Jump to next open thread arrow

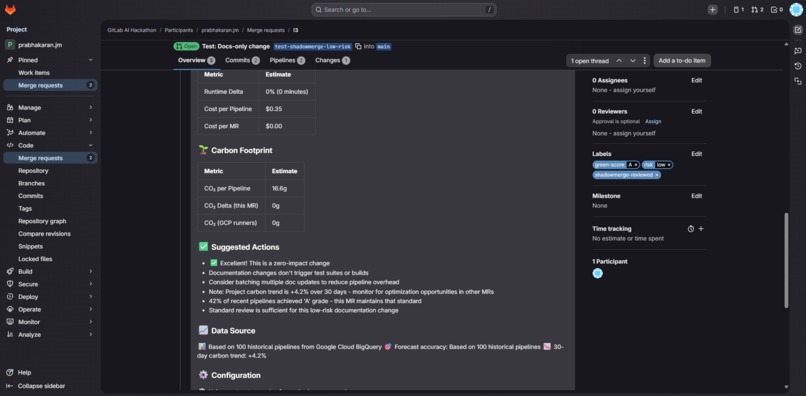(x=633, y=61)
